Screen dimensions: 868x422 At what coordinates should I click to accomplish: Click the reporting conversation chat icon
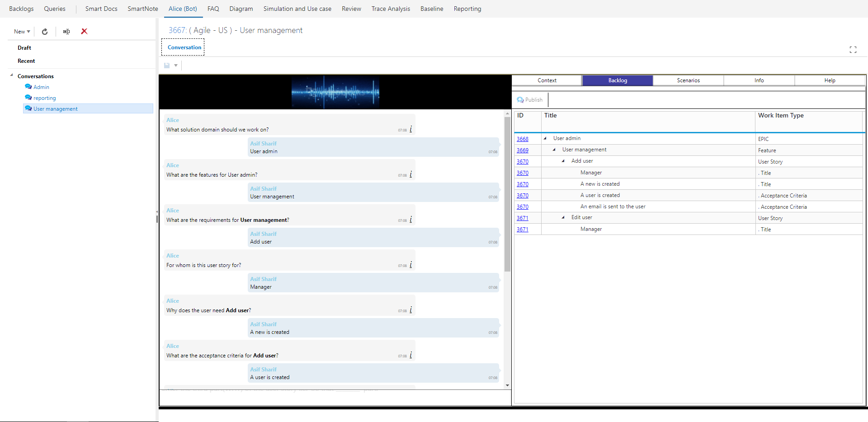[x=28, y=98]
